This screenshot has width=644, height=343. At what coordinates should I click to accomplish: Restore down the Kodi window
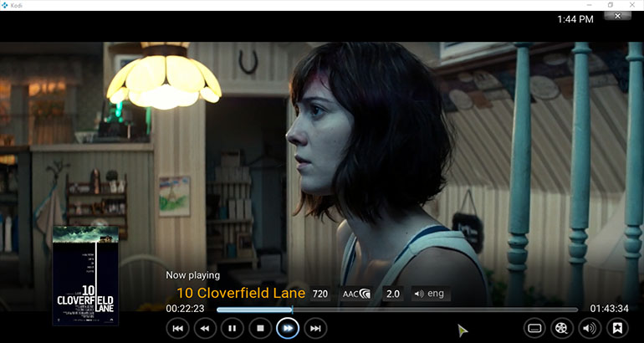click(x=611, y=5)
